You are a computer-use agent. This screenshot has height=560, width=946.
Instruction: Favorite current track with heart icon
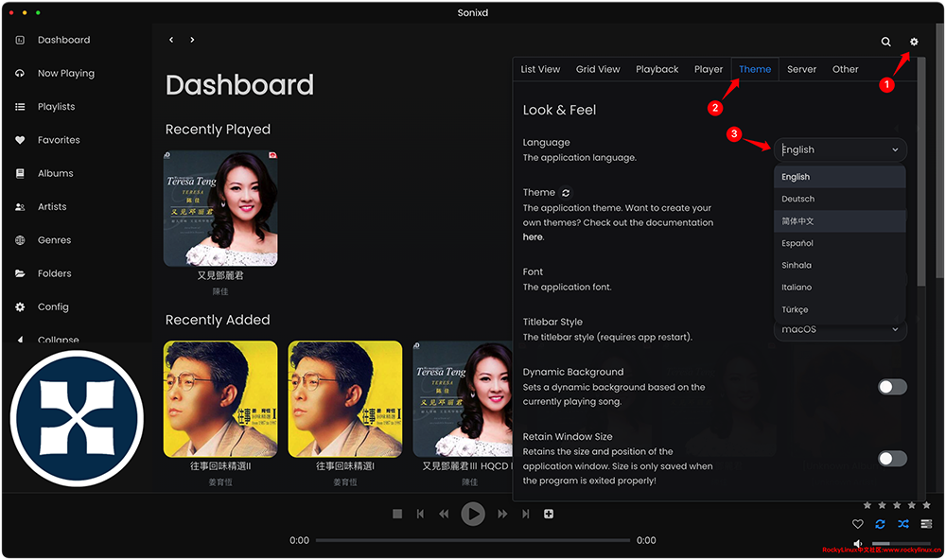(x=858, y=524)
